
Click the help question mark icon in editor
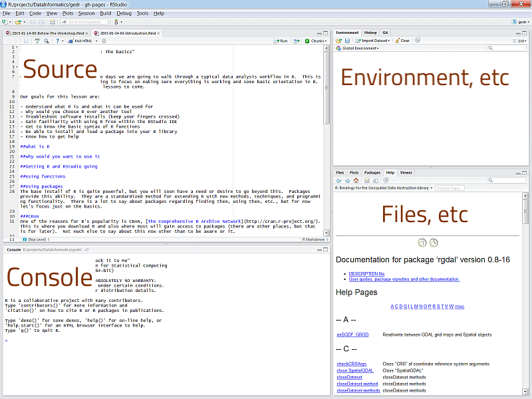pyautogui.click(x=57, y=41)
